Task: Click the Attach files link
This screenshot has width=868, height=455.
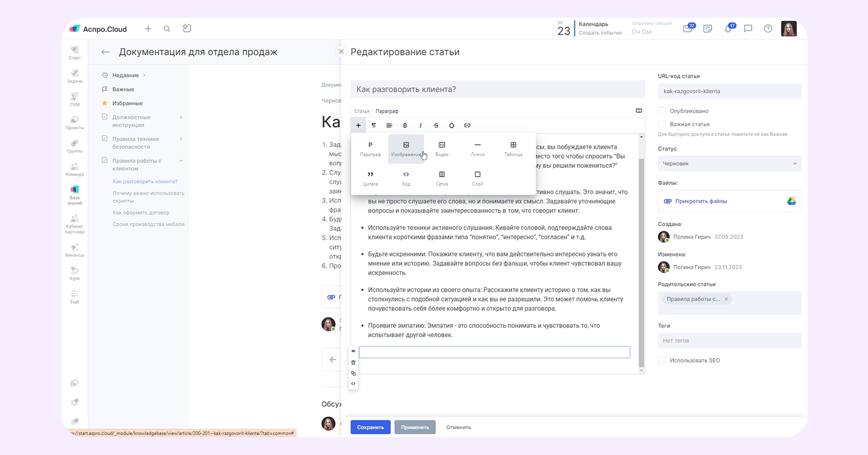Action: (x=701, y=201)
